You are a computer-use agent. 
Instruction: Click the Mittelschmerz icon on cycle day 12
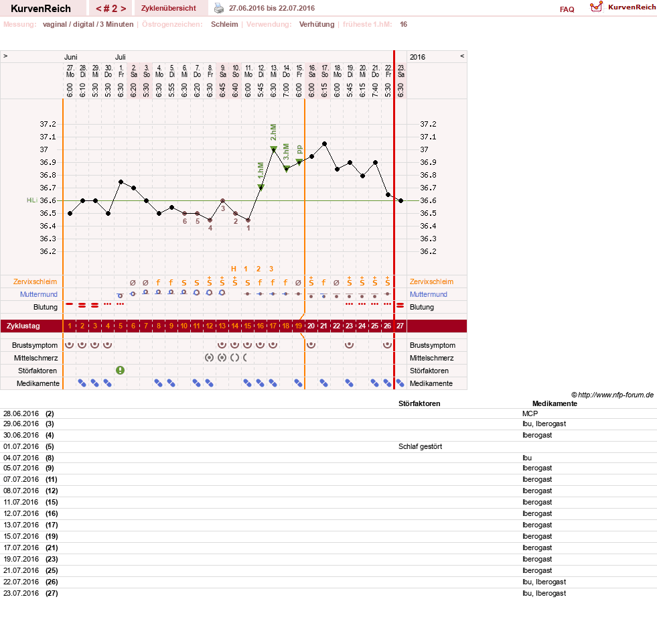pos(209,358)
